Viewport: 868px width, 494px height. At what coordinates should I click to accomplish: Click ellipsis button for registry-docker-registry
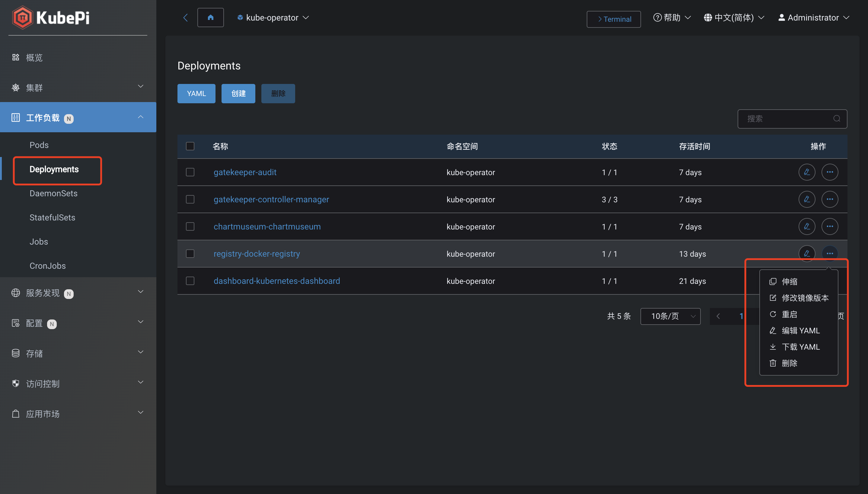pyautogui.click(x=830, y=253)
